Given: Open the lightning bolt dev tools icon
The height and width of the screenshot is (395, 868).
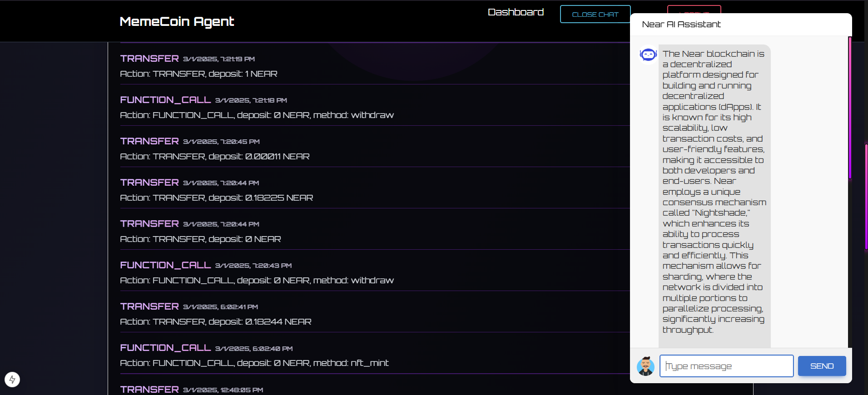Looking at the screenshot, I should (12, 380).
